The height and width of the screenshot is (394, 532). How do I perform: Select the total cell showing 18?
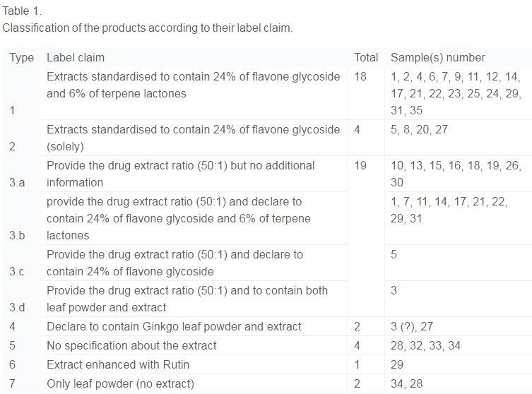[360, 76]
